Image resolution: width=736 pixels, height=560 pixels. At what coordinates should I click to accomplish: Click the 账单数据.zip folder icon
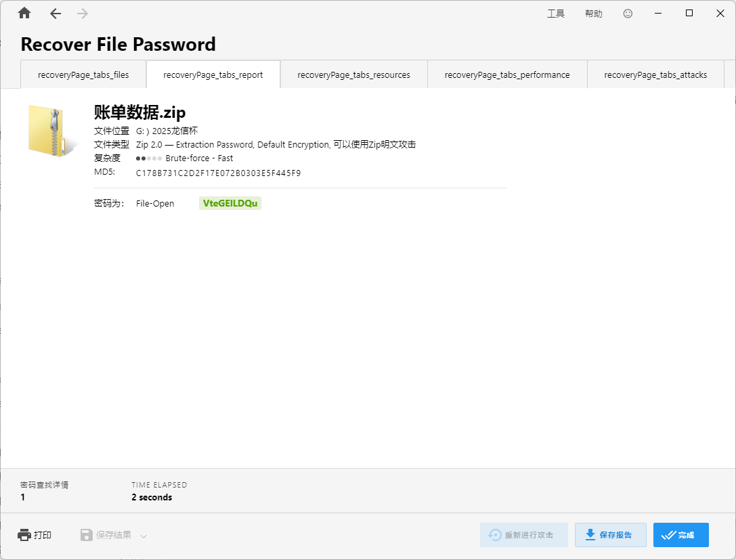click(49, 131)
